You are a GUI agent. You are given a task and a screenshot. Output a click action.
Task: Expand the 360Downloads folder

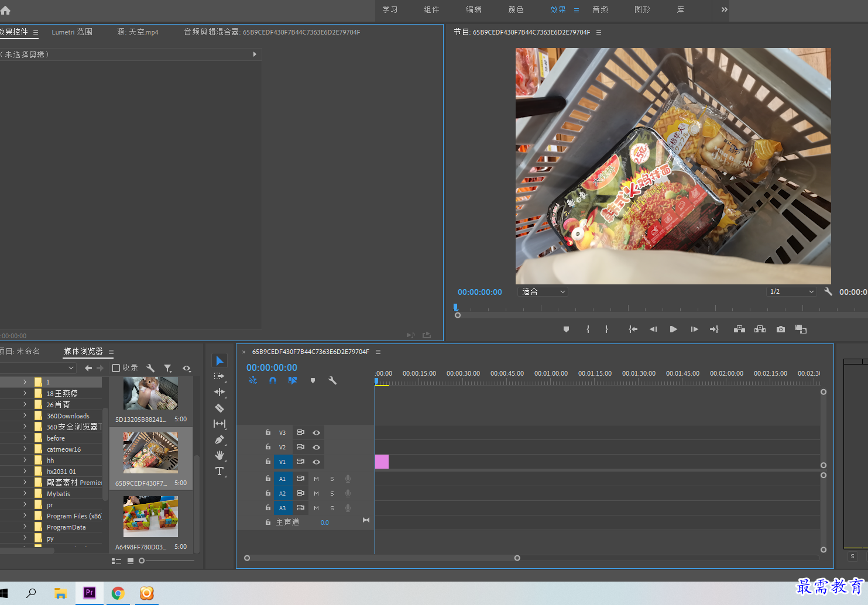25,416
